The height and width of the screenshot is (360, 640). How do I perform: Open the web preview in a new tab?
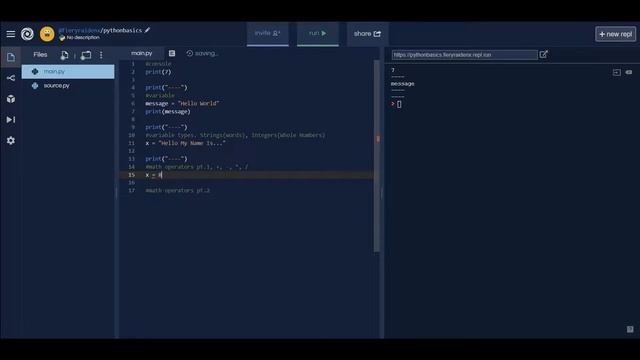pyautogui.click(x=544, y=54)
